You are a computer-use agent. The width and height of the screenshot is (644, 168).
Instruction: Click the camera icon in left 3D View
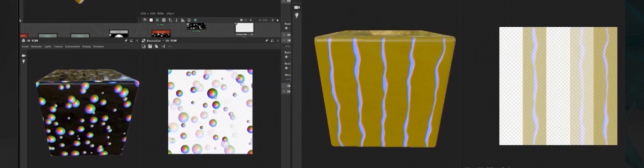pyautogui.click(x=23, y=55)
